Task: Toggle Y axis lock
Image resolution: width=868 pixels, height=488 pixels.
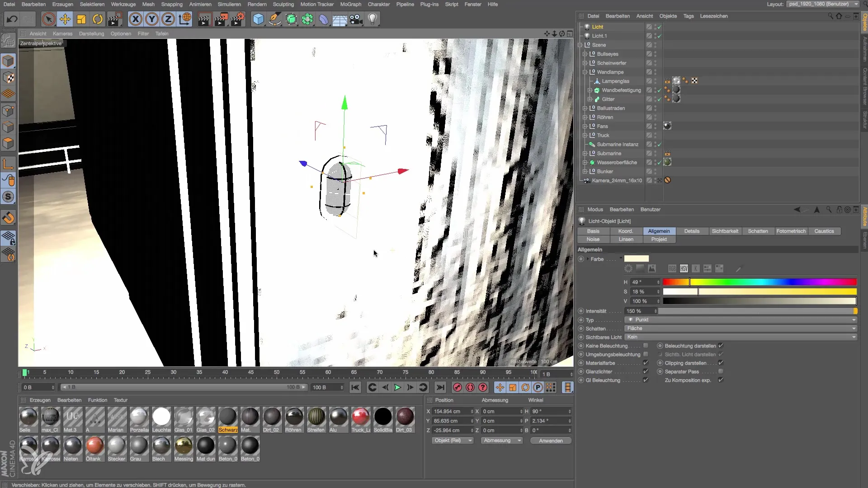Action: click(152, 19)
